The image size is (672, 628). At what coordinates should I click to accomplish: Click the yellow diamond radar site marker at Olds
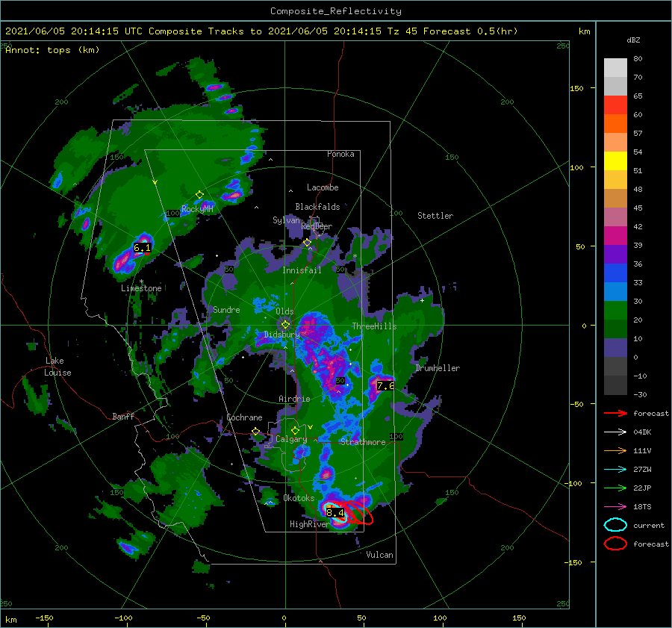click(x=285, y=325)
